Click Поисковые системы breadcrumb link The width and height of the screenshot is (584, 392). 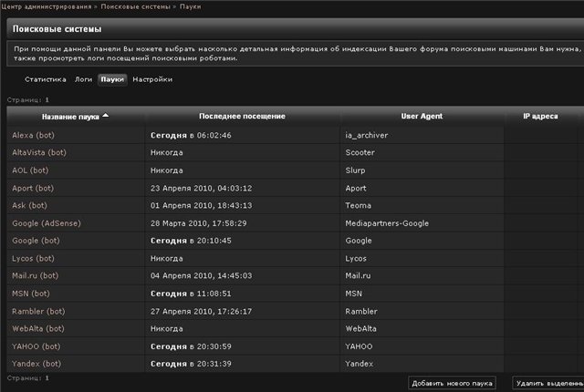(x=136, y=6)
